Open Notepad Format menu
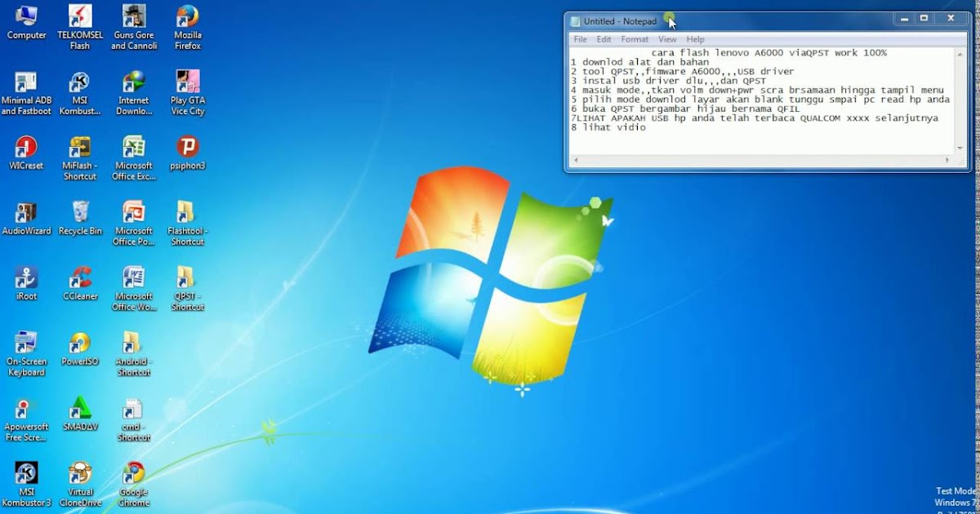Viewport: 980px width, 514px height. click(635, 39)
